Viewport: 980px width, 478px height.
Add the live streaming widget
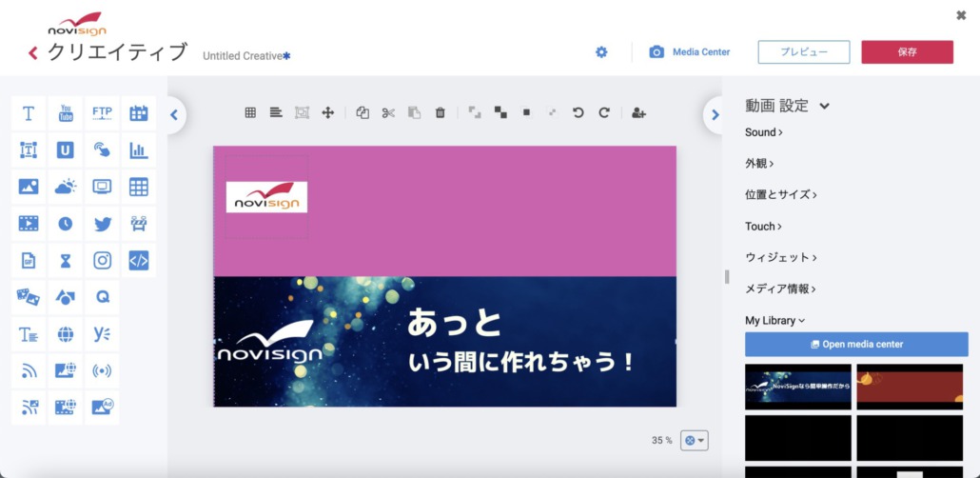(102, 371)
